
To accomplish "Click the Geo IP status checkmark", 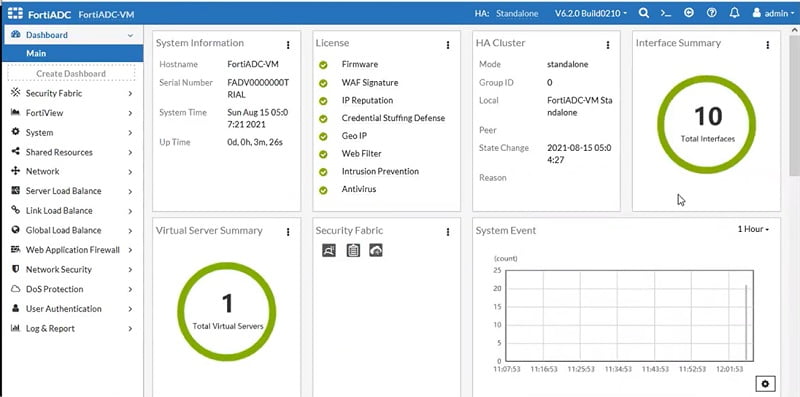I will [323, 137].
